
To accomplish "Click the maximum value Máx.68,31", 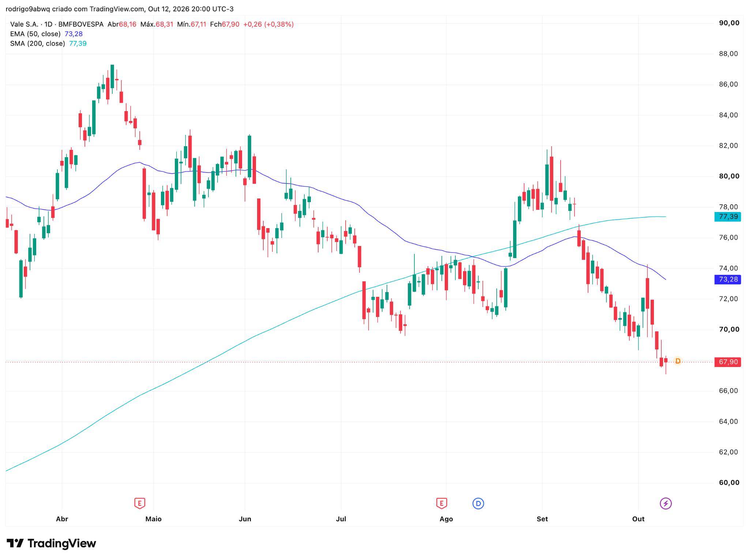I will click(157, 24).
